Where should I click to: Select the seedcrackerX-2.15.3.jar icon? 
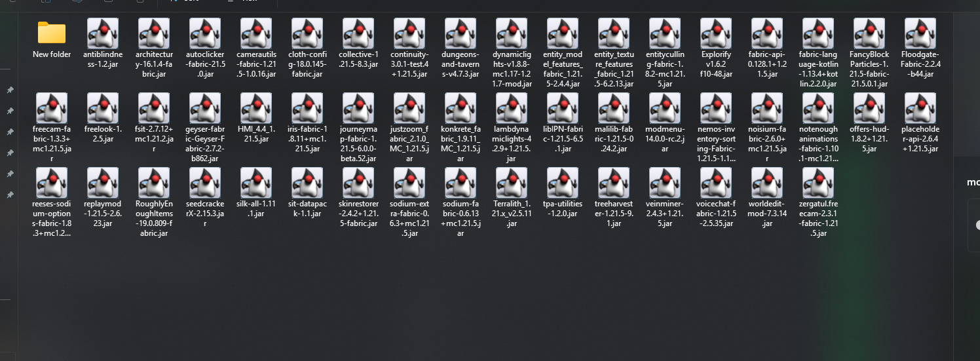pos(205,183)
